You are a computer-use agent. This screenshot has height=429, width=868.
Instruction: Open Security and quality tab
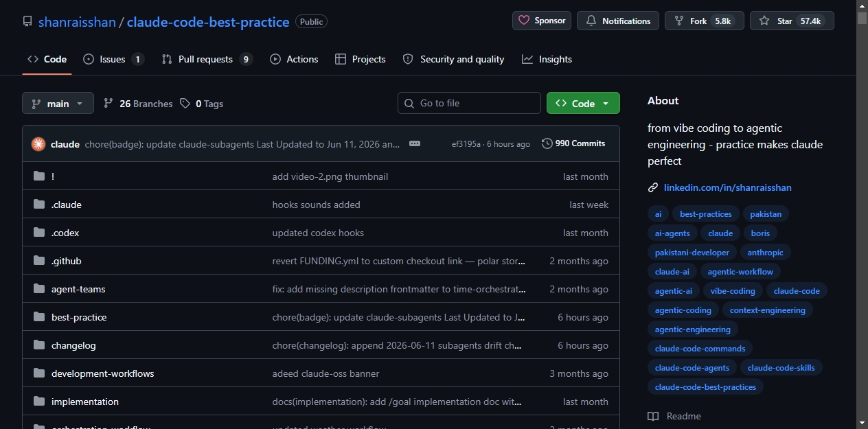[x=453, y=59]
